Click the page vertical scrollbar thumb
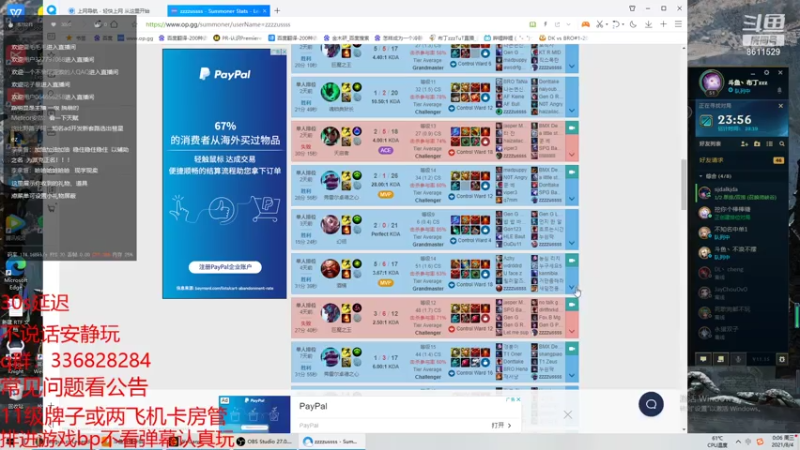The height and width of the screenshot is (450, 800). [x=684, y=184]
